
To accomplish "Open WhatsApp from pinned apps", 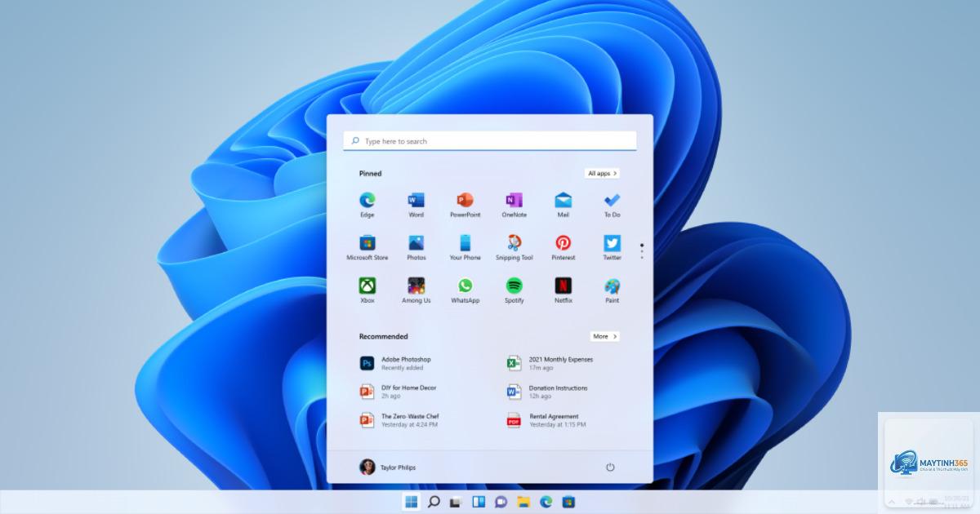I will 465,290.
